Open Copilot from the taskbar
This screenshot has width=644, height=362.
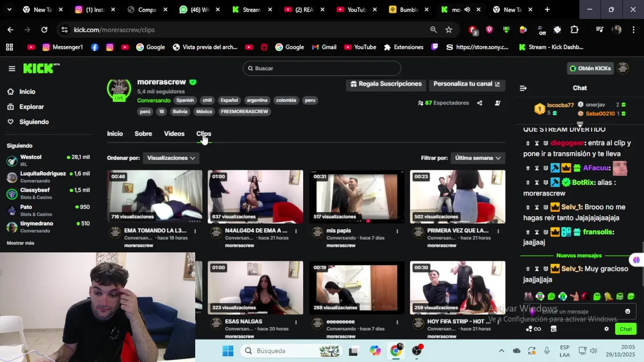[x=375, y=351]
